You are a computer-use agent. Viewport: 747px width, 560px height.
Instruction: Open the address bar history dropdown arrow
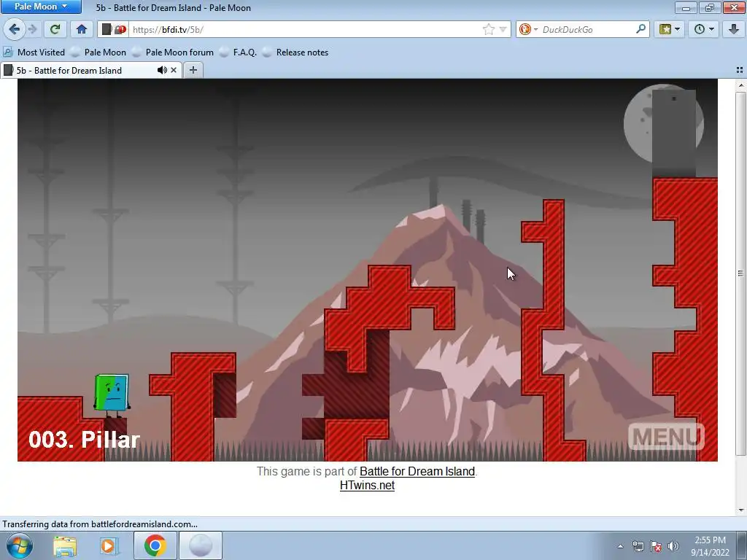click(x=503, y=29)
